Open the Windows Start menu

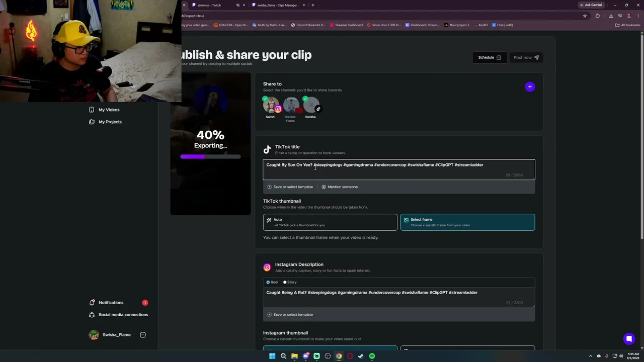point(272,356)
